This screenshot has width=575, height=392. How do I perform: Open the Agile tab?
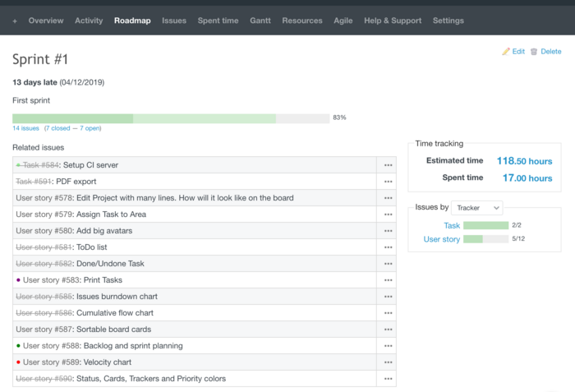coord(343,21)
